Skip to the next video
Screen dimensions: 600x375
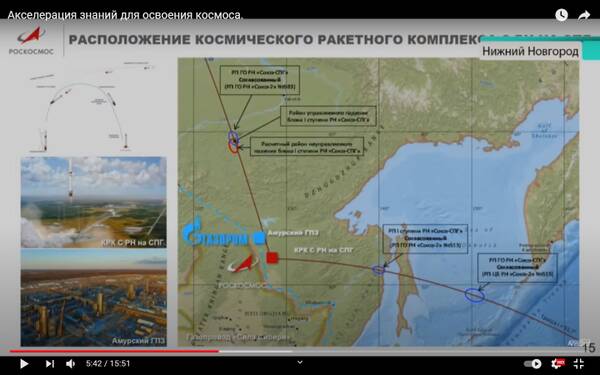pyautogui.click(x=50, y=364)
